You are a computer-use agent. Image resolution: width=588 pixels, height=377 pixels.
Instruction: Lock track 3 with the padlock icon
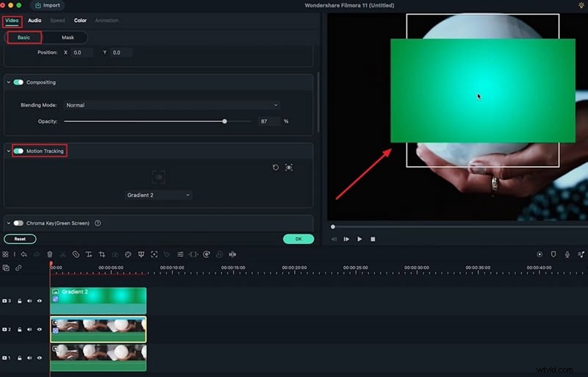click(x=20, y=301)
